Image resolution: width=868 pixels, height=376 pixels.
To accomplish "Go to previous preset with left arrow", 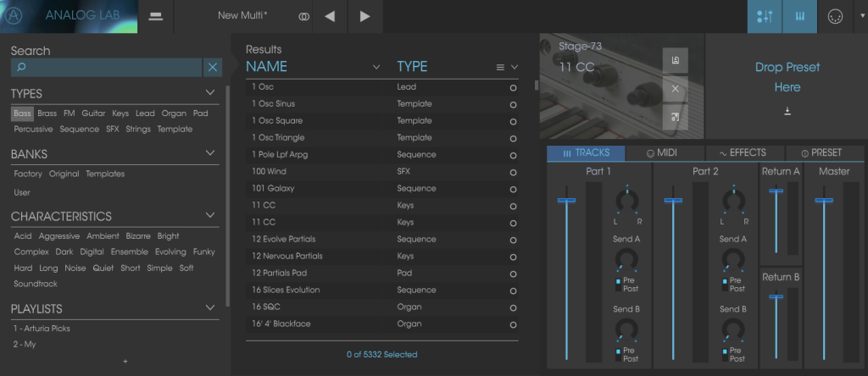I will (x=330, y=17).
